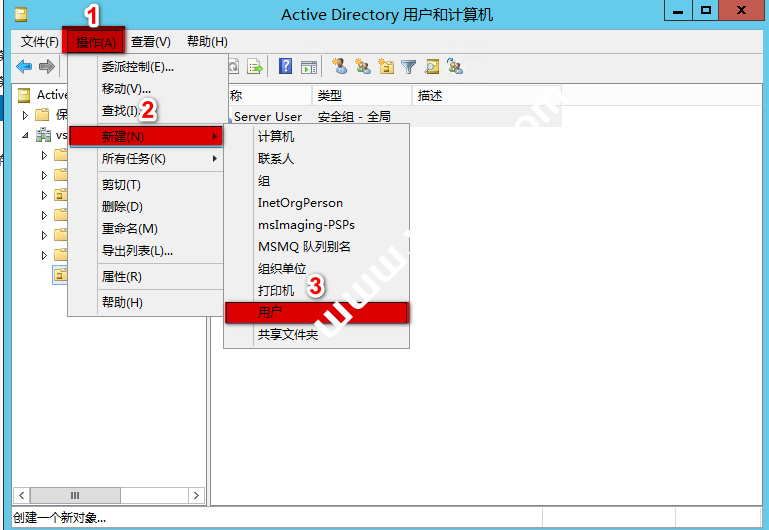
Task: Select 组织单位 in the New submenu
Action: (316, 269)
